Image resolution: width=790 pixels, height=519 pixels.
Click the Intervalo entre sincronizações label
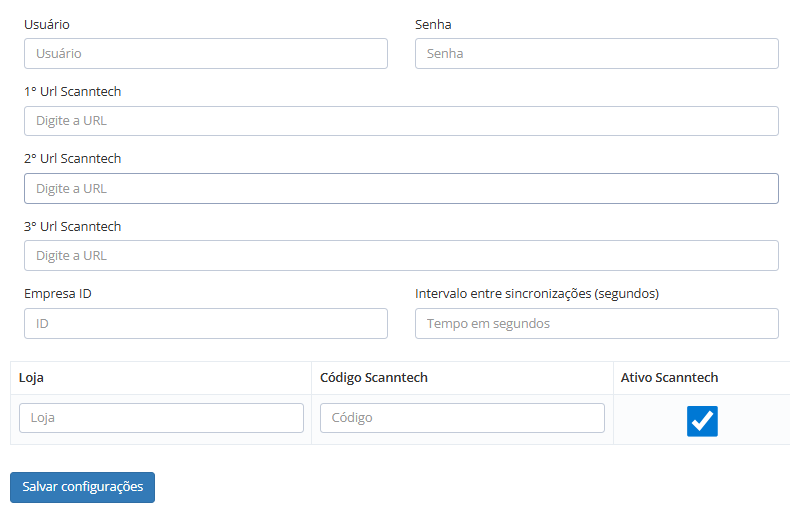pyautogui.click(x=536, y=293)
